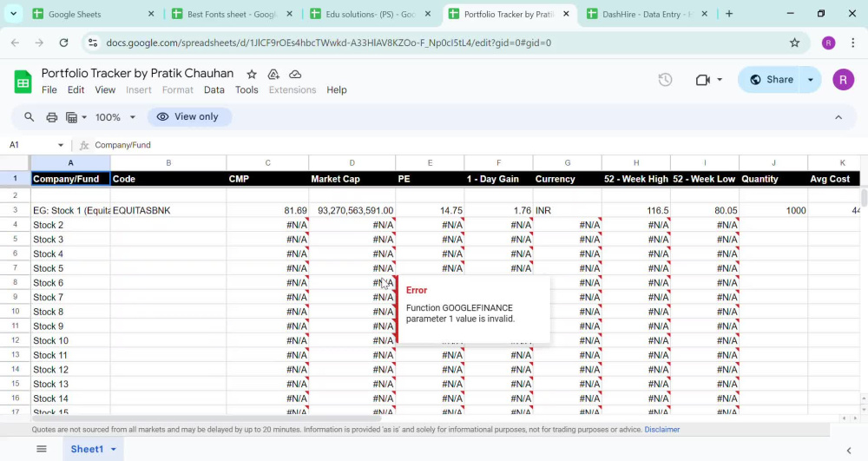
Task: Open the Edit menu
Action: (76, 89)
